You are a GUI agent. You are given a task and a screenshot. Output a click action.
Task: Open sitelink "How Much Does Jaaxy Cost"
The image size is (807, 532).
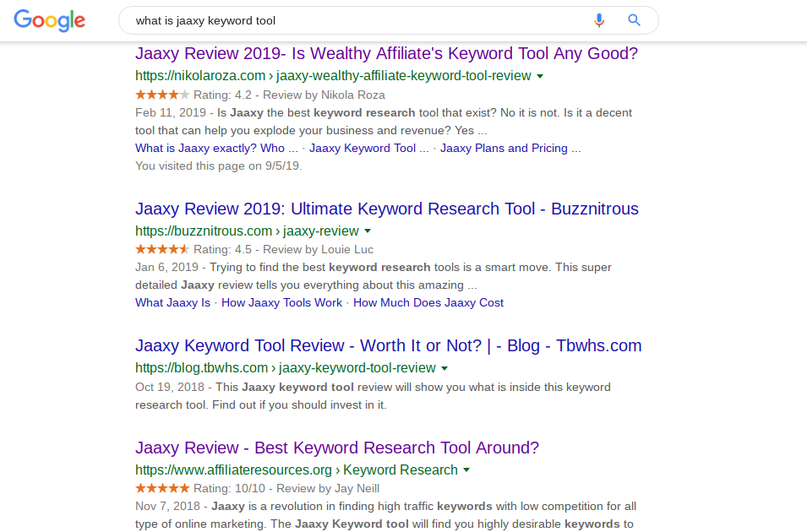point(428,302)
